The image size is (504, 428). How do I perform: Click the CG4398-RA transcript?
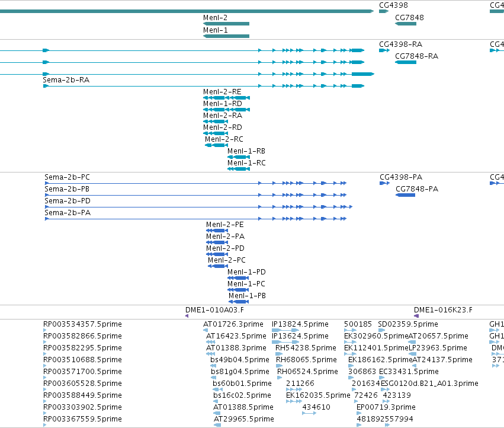coord(384,50)
